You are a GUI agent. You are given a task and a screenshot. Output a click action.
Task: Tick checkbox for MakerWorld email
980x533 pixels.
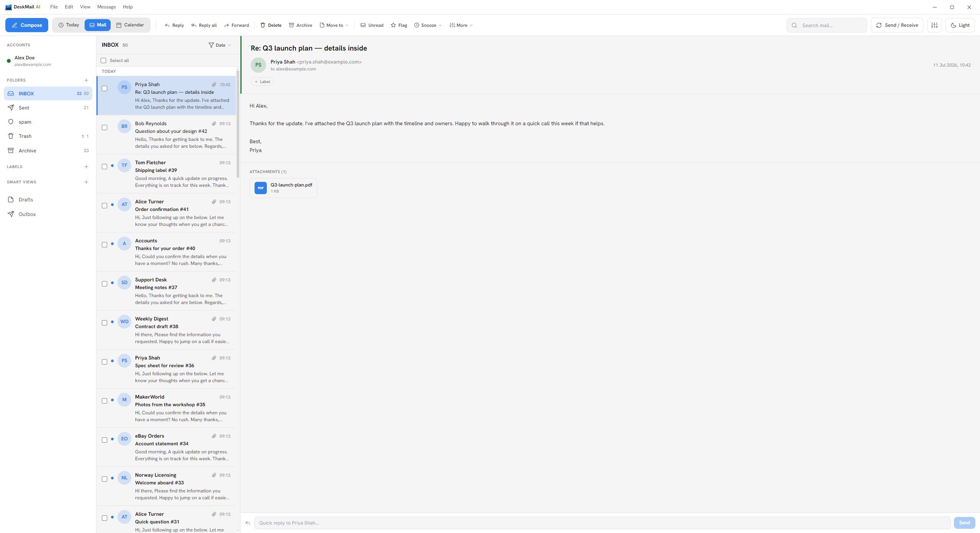105,401
